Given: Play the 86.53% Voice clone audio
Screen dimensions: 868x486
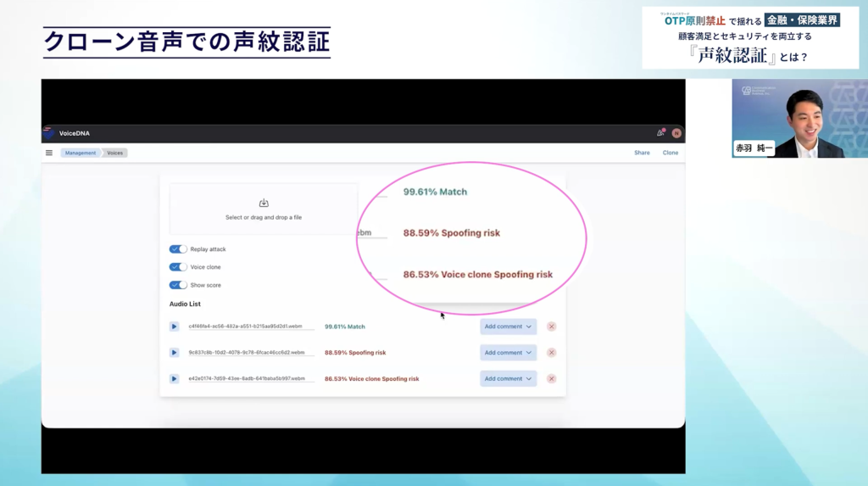Looking at the screenshot, I should tap(174, 378).
